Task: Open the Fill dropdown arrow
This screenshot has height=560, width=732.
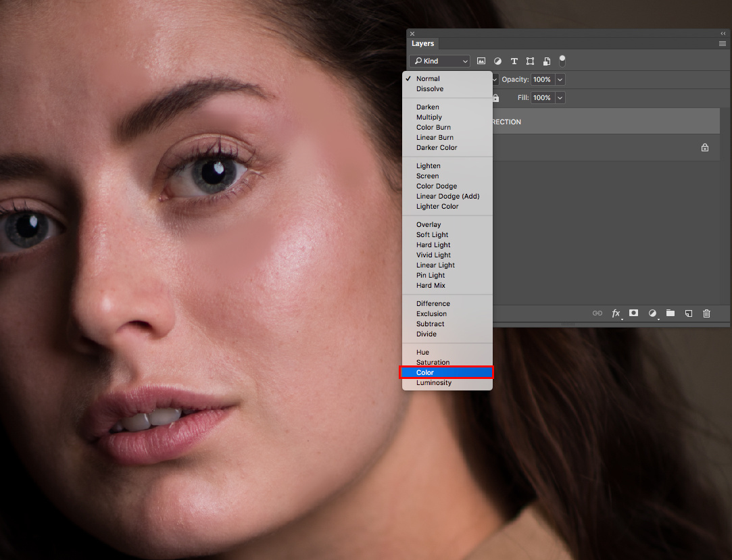Action: (560, 97)
